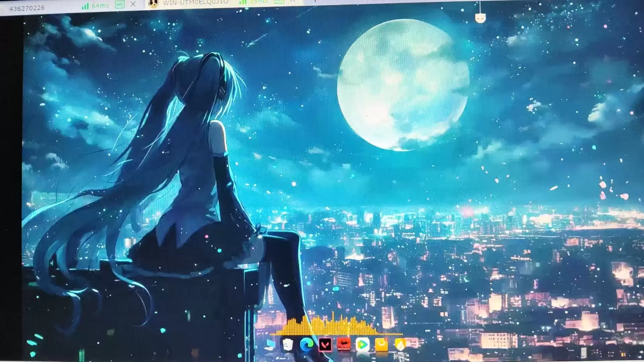Click the dog avatar on WIN-UTM0ELQUJIO tab
Image resolution: width=644 pixels, height=362 pixels.
pos(154,3)
